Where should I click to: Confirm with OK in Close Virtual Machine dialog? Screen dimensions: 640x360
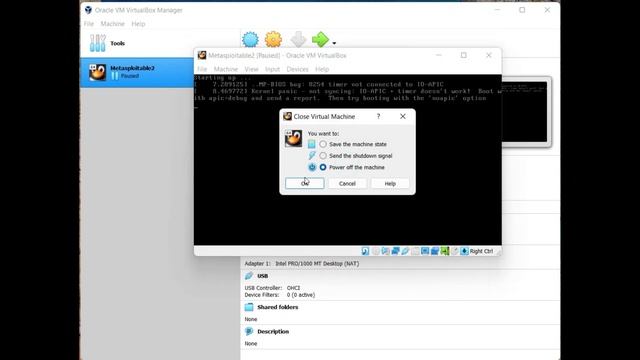tap(304, 183)
